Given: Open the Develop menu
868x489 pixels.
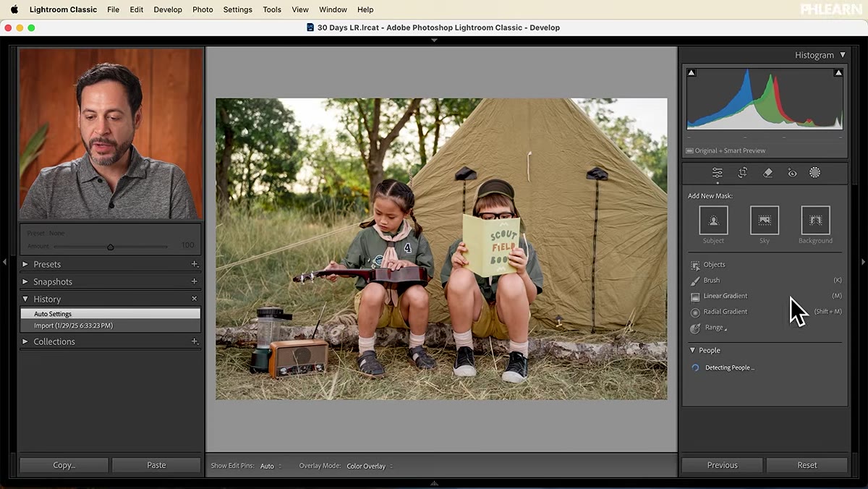Looking at the screenshot, I should tap(168, 9).
